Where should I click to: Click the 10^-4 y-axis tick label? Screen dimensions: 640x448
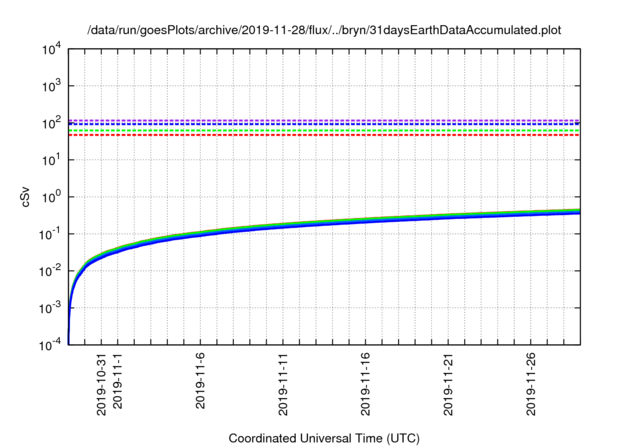pos(50,345)
